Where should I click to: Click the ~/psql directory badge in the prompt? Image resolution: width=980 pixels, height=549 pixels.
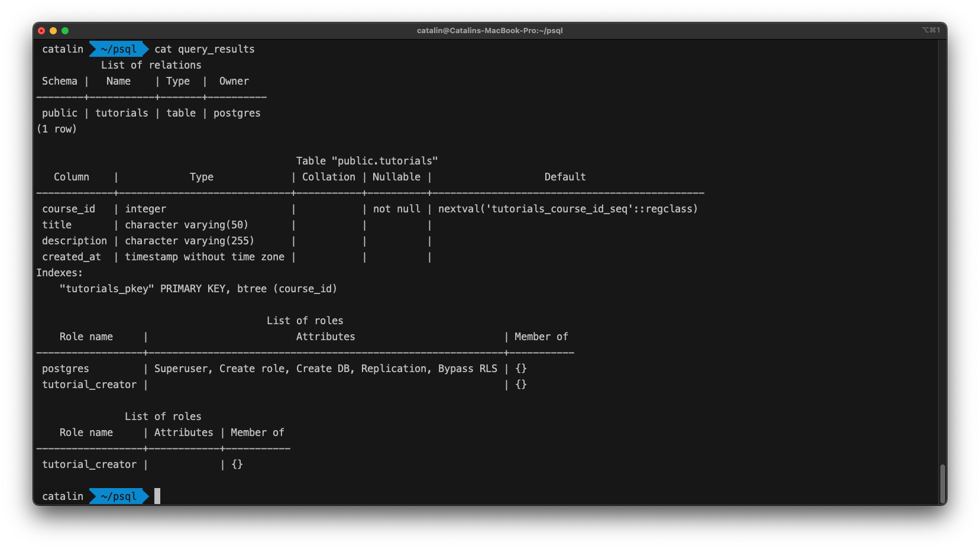pyautogui.click(x=117, y=49)
